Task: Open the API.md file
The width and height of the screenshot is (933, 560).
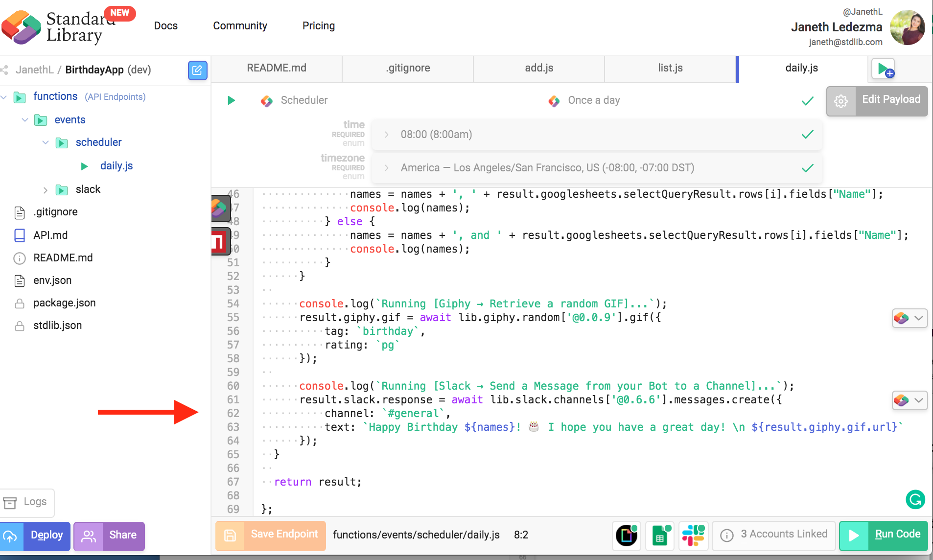Action: click(50, 235)
